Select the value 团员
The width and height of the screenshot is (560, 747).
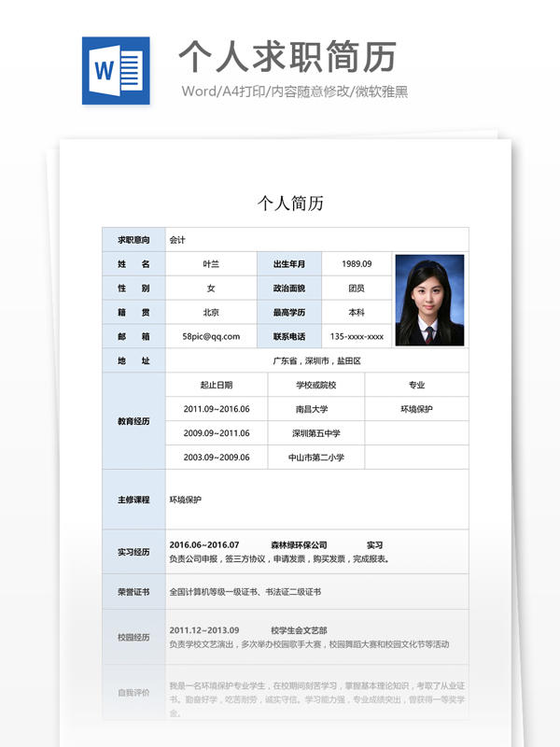(x=357, y=289)
